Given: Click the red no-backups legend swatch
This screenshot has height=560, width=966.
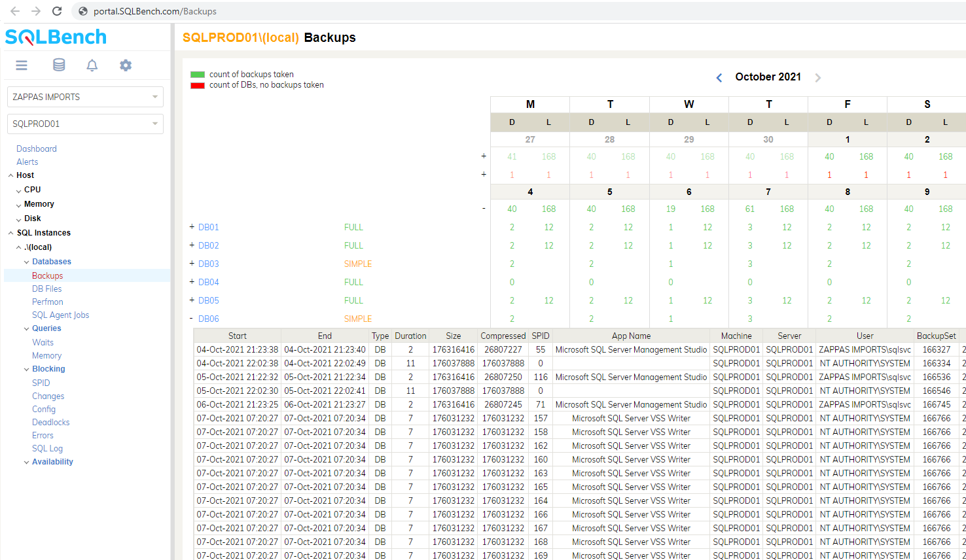Looking at the screenshot, I should 198,86.
